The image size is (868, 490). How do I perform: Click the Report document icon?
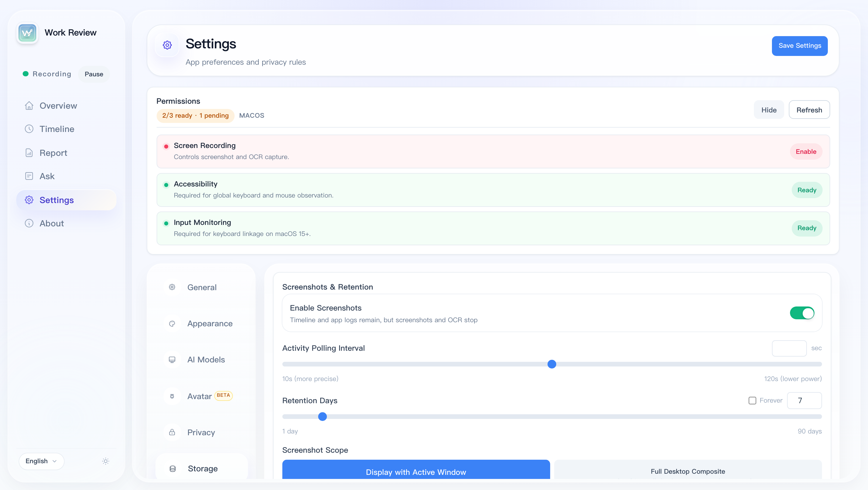(29, 153)
